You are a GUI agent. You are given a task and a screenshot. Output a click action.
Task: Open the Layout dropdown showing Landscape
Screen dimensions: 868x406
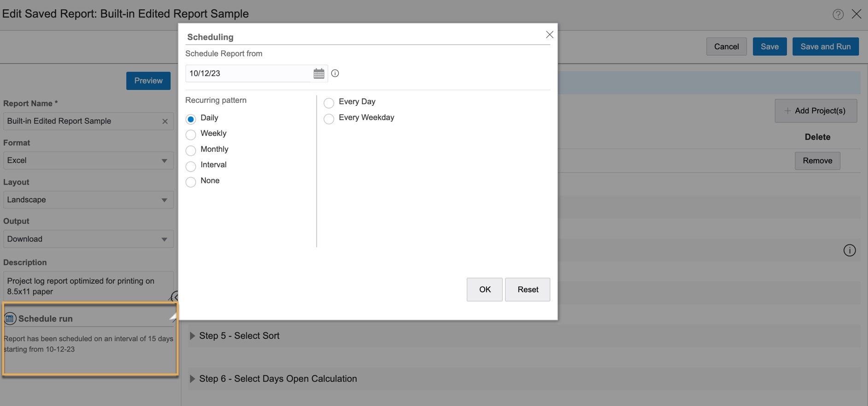(x=88, y=200)
